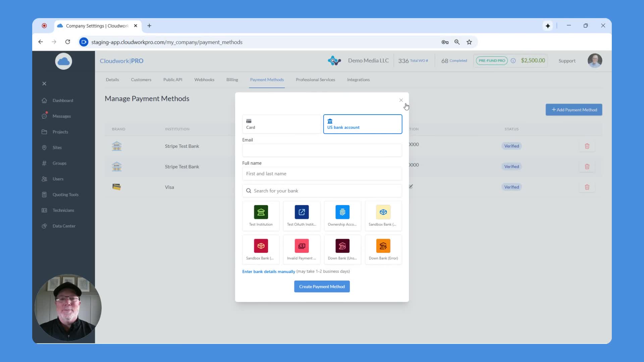Focus the Email input field
Image resolution: width=644 pixels, height=362 pixels.
tap(322, 150)
